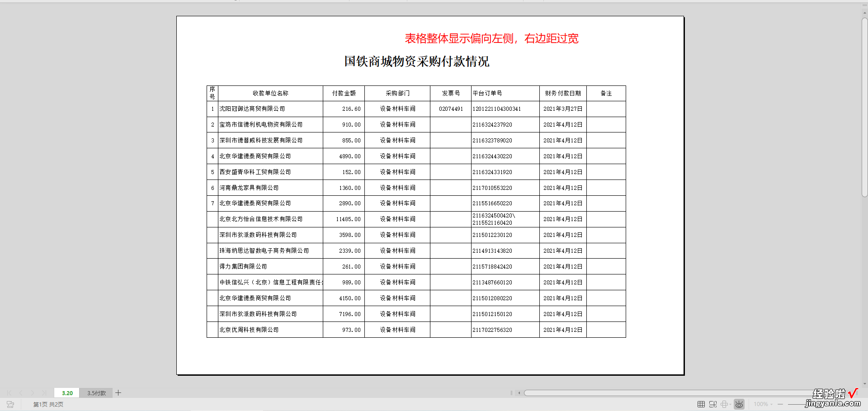The height and width of the screenshot is (411, 868).
Task: Select cell 深圳市德普威科技发展有限公司
Action: pyautogui.click(x=270, y=141)
